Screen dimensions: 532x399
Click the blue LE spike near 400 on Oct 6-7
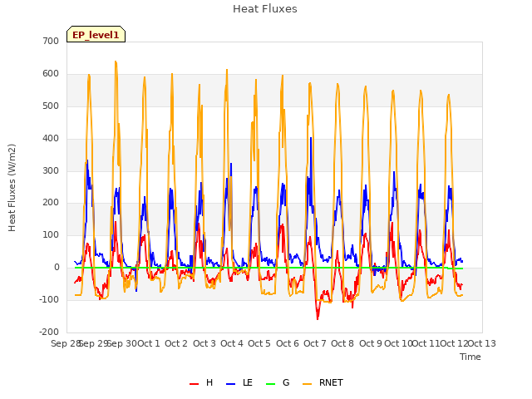pyautogui.click(x=311, y=138)
